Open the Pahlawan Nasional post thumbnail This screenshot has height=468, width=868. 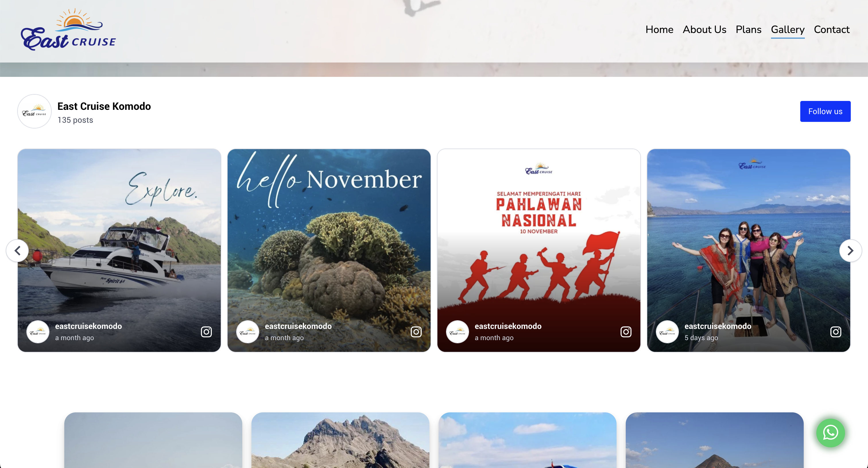click(538, 251)
